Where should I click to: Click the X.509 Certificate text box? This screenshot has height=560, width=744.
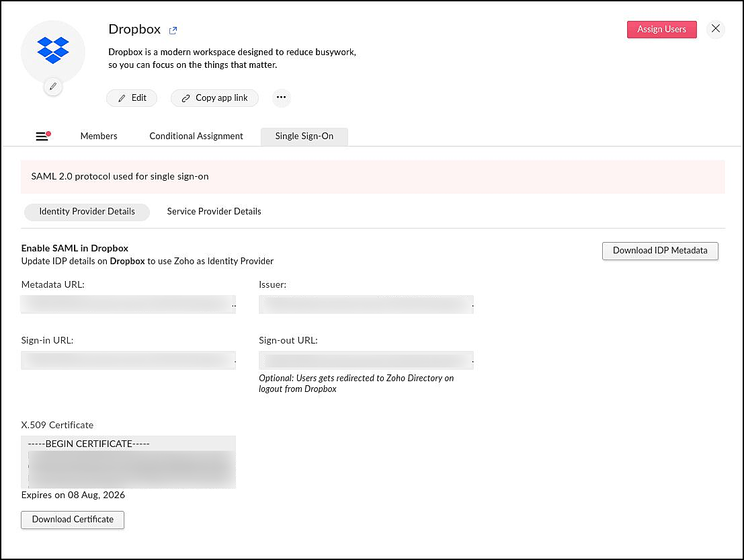128,463
